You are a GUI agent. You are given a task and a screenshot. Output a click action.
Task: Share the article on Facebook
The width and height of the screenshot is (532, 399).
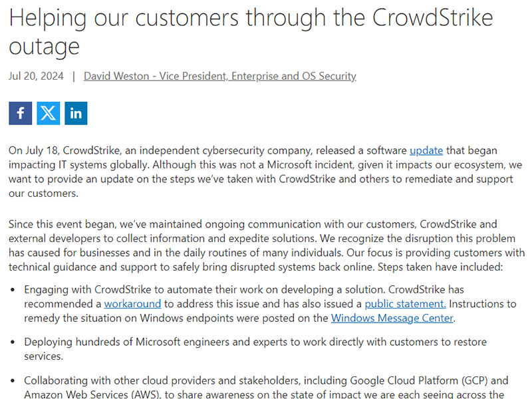[20, 113]
